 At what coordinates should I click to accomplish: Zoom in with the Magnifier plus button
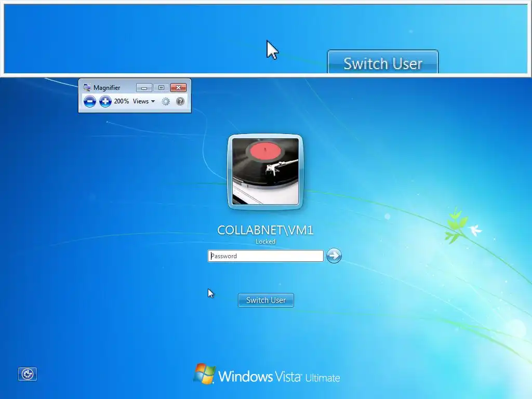105,101
